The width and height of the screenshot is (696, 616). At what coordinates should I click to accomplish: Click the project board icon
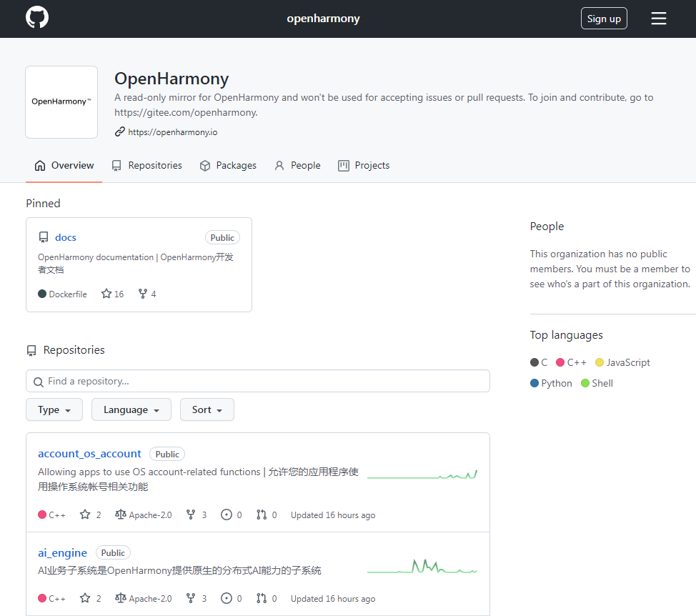(x=344, y=166)
